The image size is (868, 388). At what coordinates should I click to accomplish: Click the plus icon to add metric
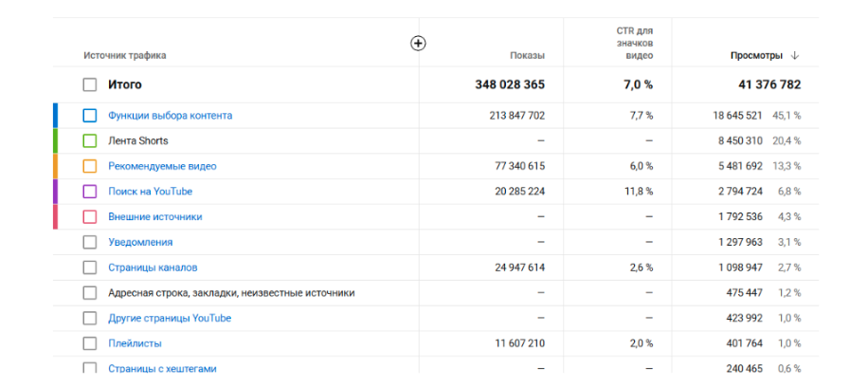418,43
